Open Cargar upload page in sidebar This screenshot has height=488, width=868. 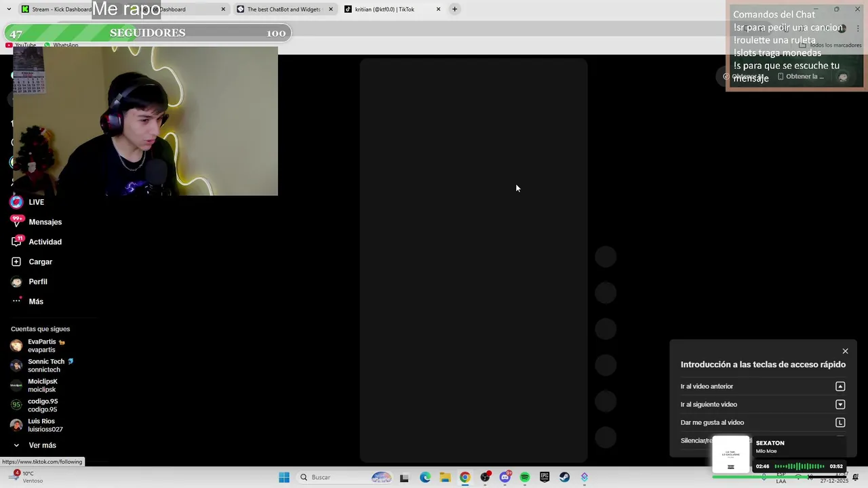pyautogui.click(x=31, y=262)
